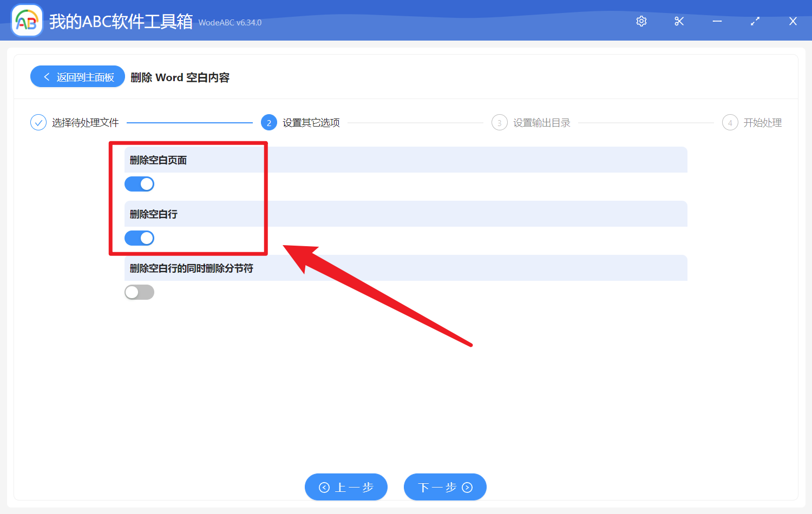The image size is (812, 514).
Task: Click the fullscreen expand arrow icon
Action: pos(755,21)
